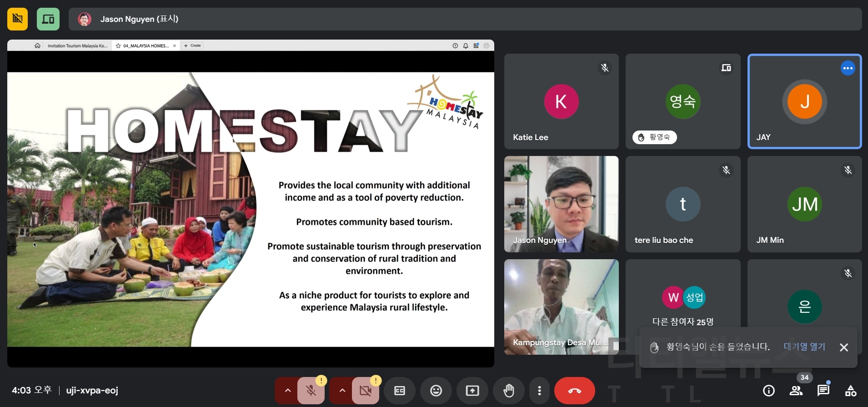Click the home icon in shared screen tab bar

click(x=37, y=45)
